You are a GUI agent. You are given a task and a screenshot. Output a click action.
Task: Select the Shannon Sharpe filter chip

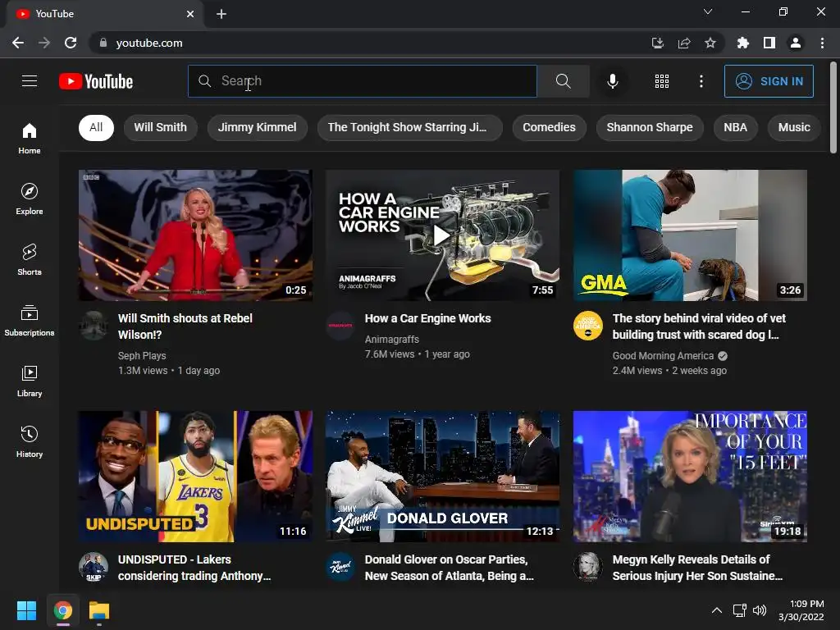(650, 127)
